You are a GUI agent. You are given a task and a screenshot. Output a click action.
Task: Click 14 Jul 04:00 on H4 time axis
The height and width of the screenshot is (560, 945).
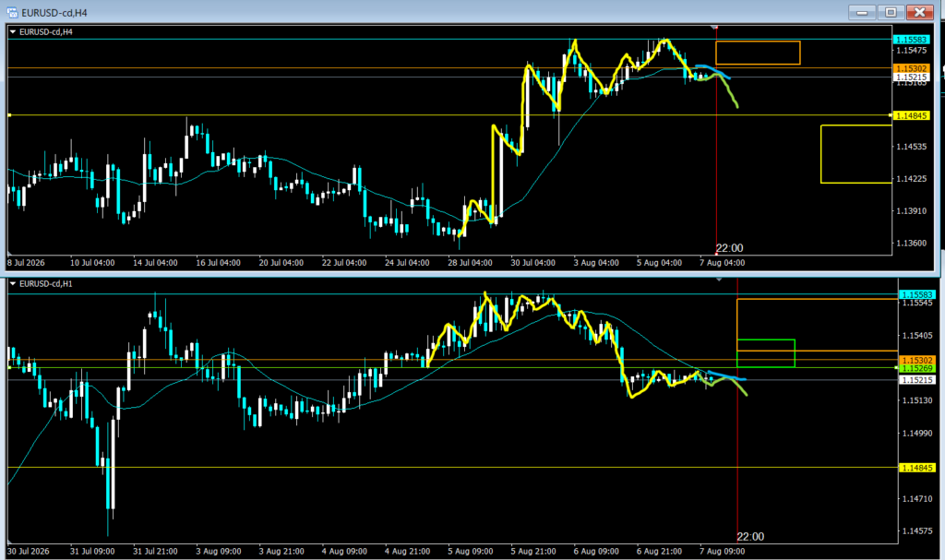155,263
